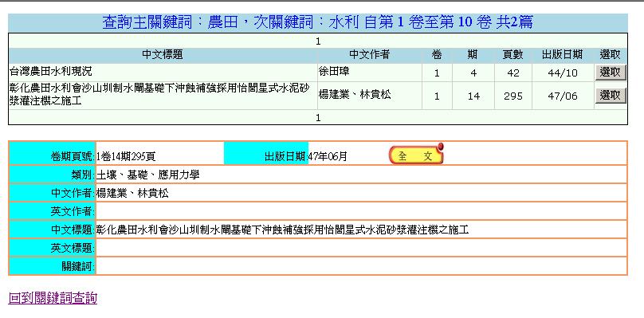Click the 彰化農田水利會 title in the results table
644x318 pixels.
pos(159,94)
